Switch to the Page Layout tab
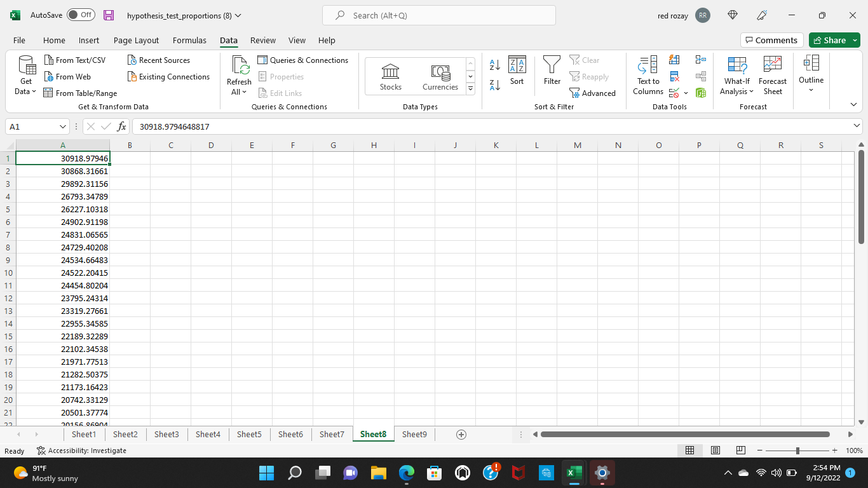Image resolution: width=868 pixels, height=488 pixels. [136, 40]
